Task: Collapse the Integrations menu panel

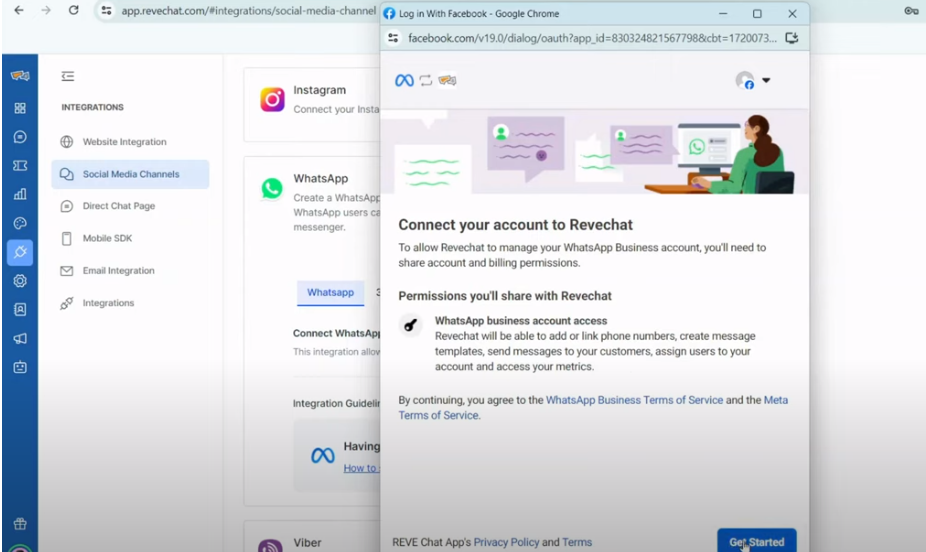Action: point(68,76)
